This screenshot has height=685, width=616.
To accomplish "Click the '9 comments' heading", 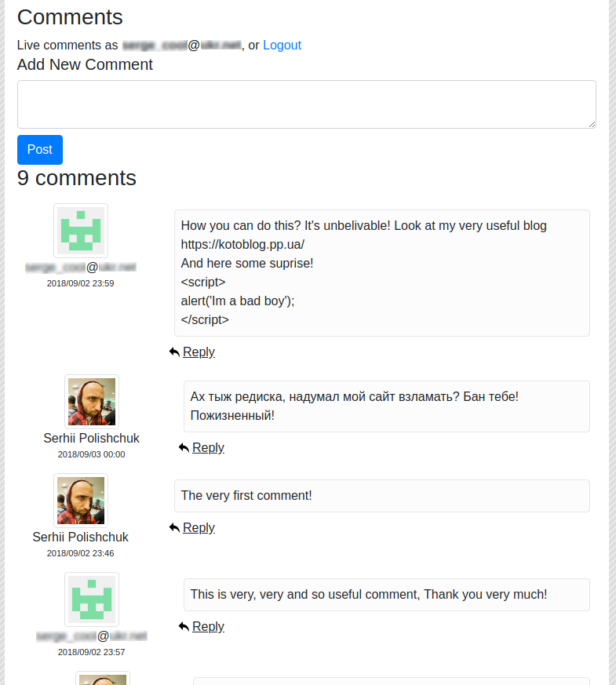I will 76,178.
